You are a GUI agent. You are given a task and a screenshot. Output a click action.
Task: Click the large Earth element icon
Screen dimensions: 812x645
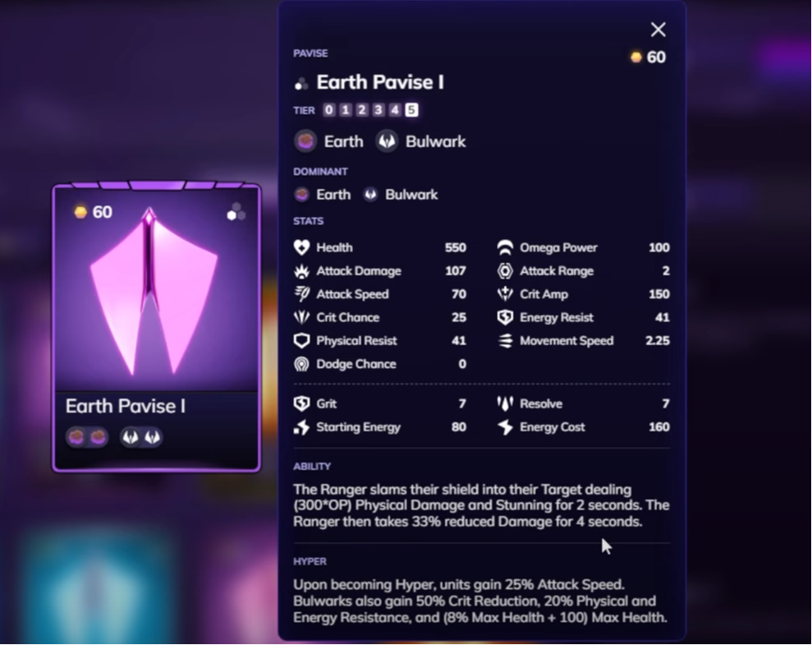coord(305,141)
